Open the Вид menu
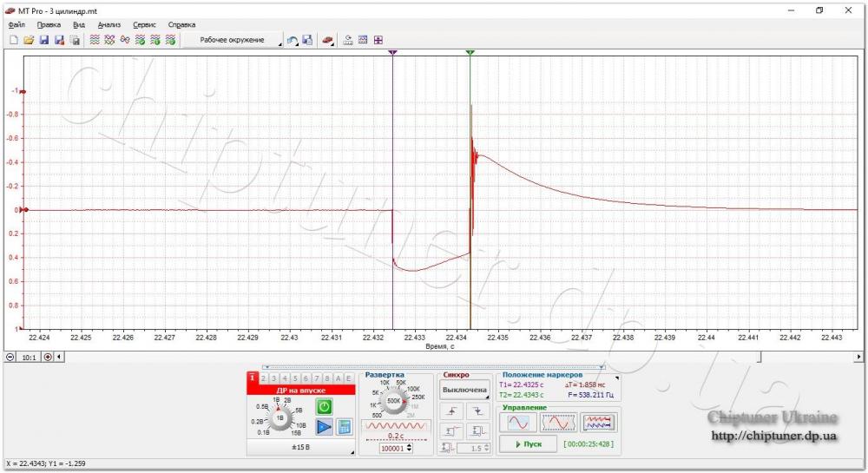 [x=79, y=25]
